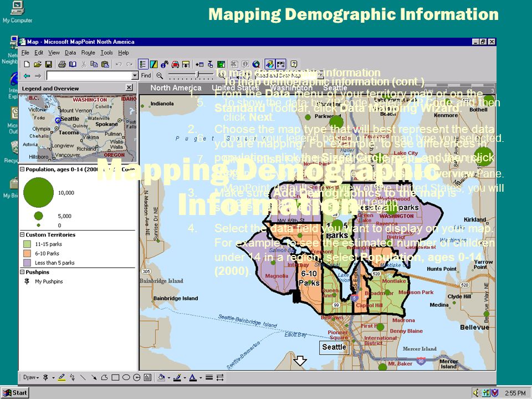Click the Undo arrow icon
This screenshot has height=399, width=532.
[119, 64]
